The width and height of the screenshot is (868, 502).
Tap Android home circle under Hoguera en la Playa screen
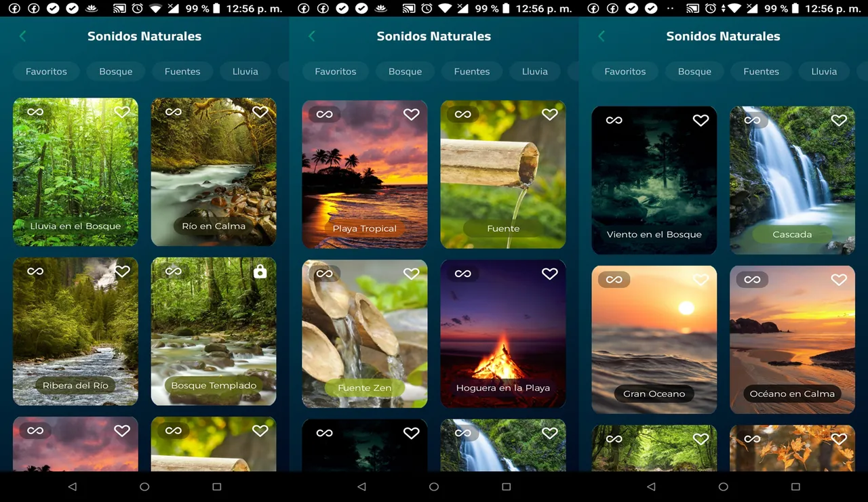click(434, 486)
